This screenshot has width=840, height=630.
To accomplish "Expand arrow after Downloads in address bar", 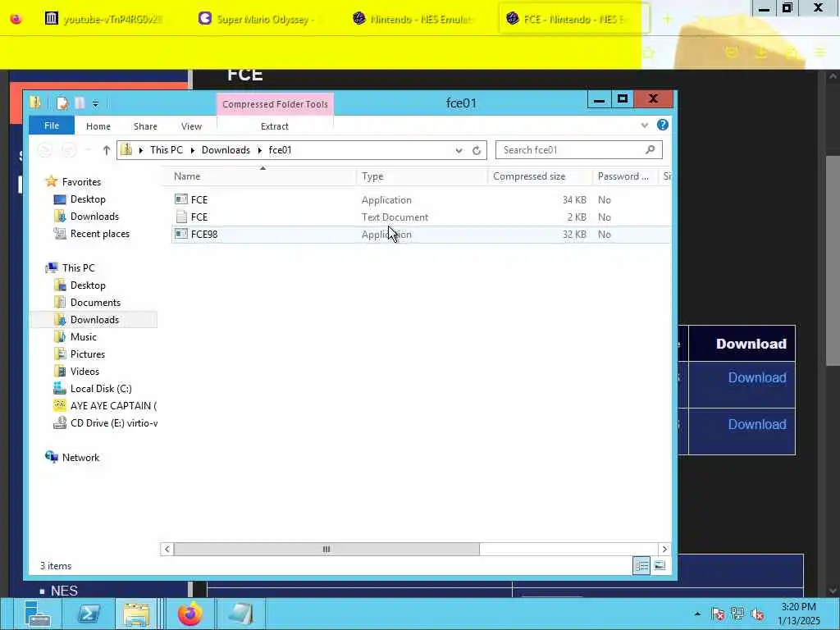I will click(259, 151).
